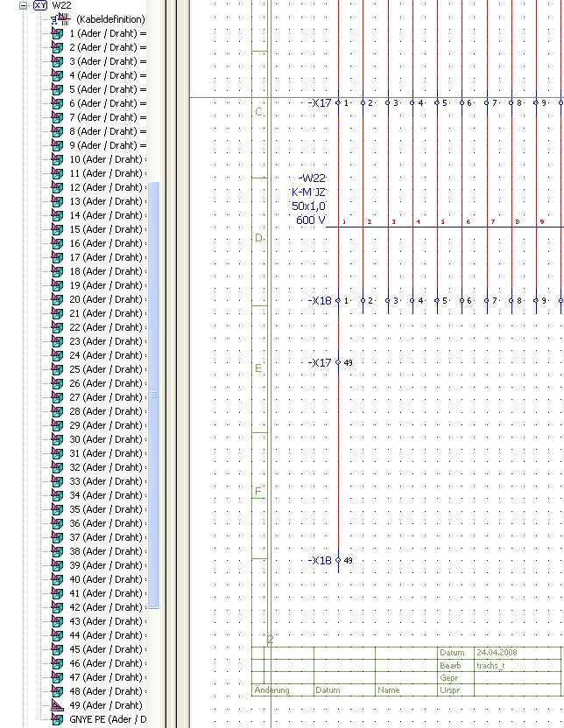Click the row marker E on the frame
Viewport: 564px width, 728px height.
[x=258, y=368]
